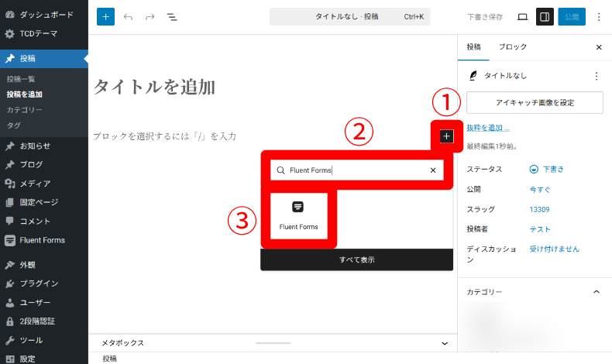
Task: Open the TCDテーマ menu
Action: tap(44, 33)
